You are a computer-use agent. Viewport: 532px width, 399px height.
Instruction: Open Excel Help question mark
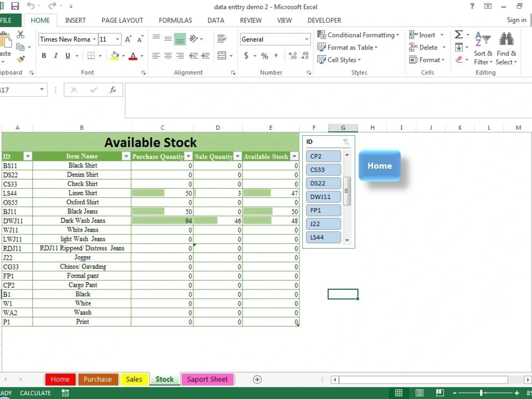(x=472, y=6)
